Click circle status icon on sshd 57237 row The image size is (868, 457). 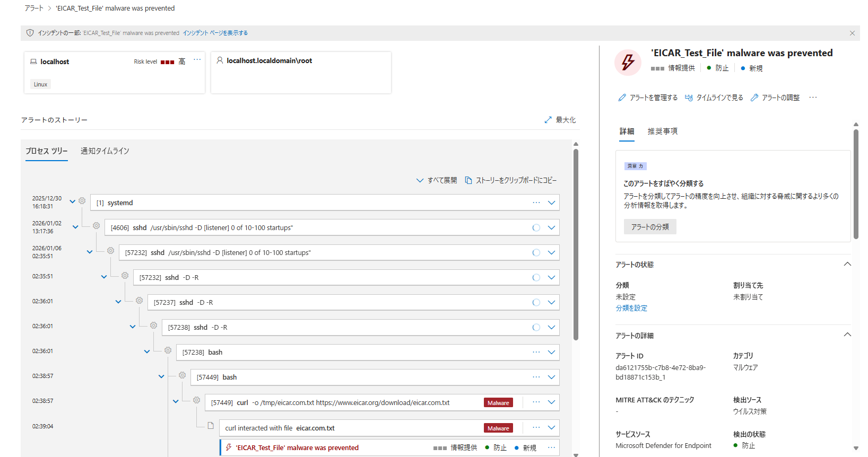coord(536,302)
